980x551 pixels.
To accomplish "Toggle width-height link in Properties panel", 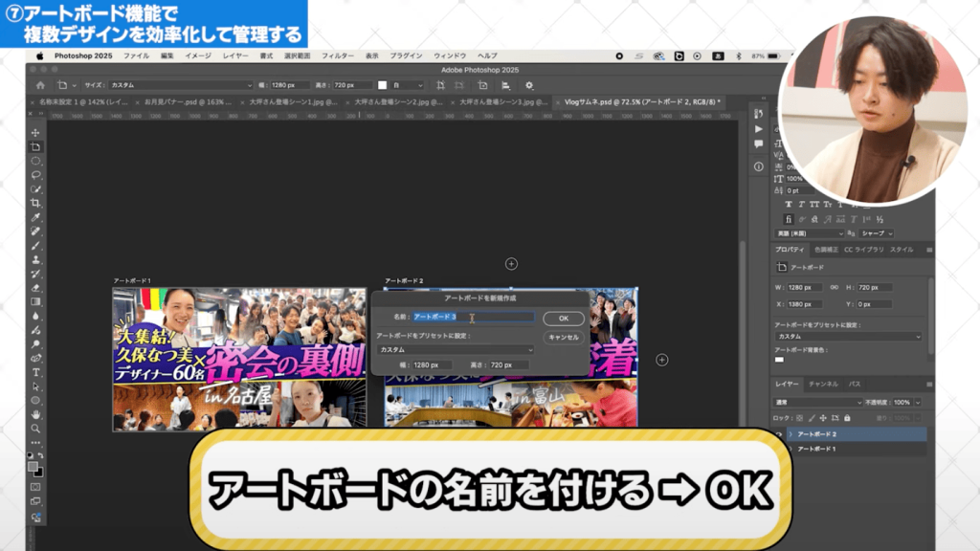I will [834, 287].
